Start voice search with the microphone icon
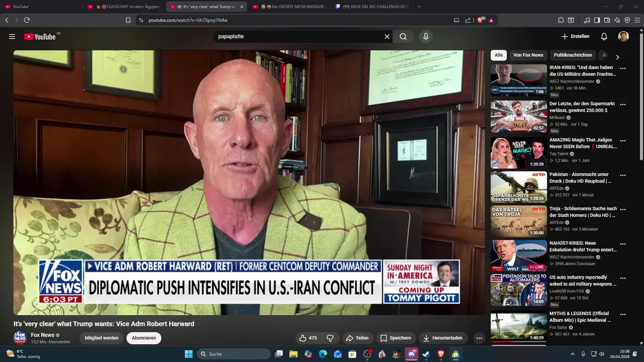Screen dimensions: 644x362 pyautogui.click(x=426, y=37)
